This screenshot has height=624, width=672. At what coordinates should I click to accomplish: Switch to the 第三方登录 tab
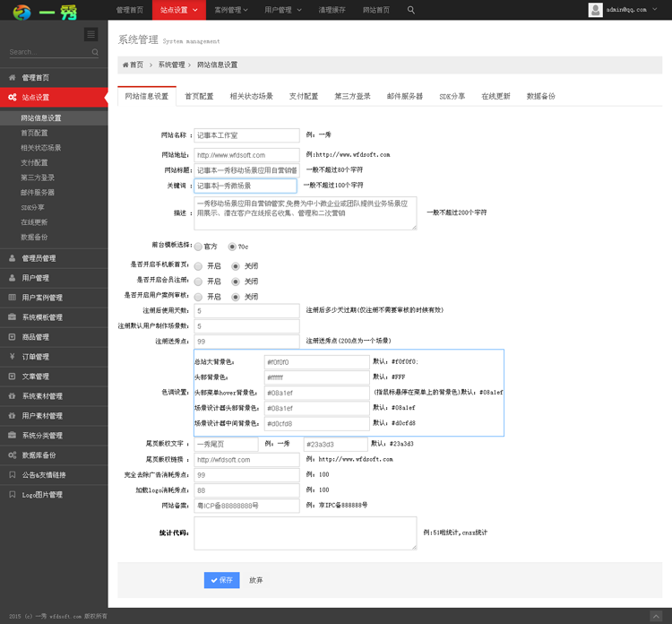(352, 96)
